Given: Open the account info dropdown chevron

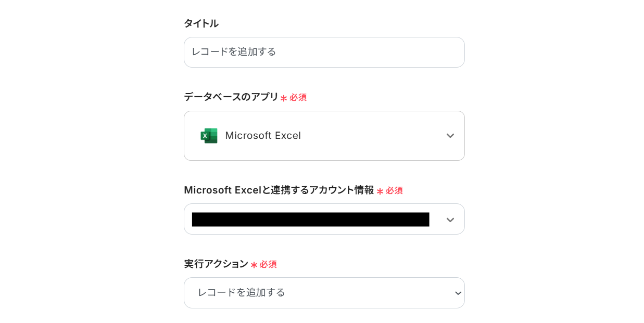Looking at the screenshot, I should point(450,219).
